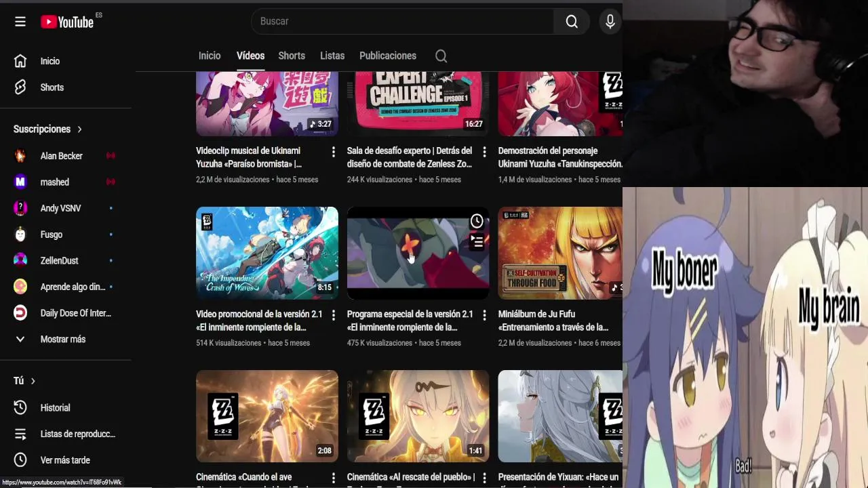Open Programa especial de la versión 2.1 title
Image resolution: width=868 pixels, height=488 pixels.
410,321
